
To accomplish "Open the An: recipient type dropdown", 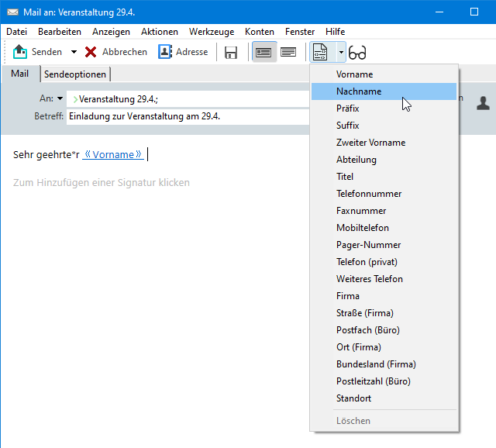I will click(60, 99).
